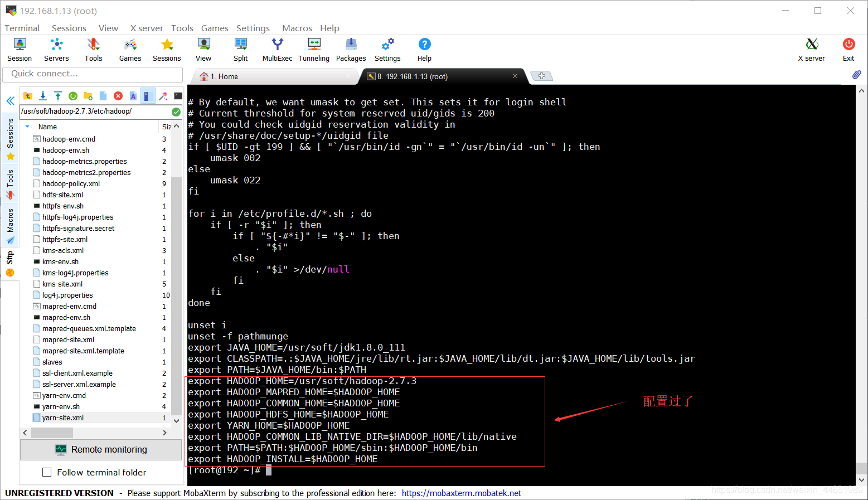Select yarn-env.sh file
This screenshot has height=500, width=868.
pyautogui.click(x=61, y=406)
